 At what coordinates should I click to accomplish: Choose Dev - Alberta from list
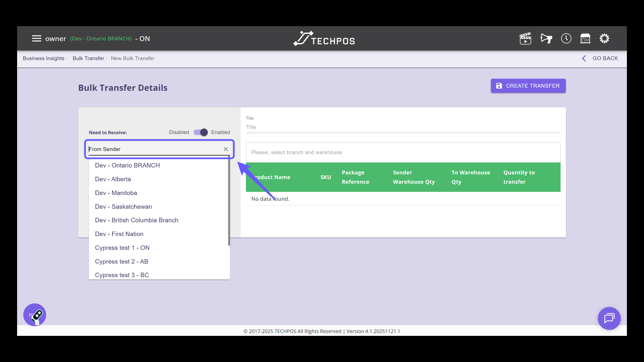(113, 179)
